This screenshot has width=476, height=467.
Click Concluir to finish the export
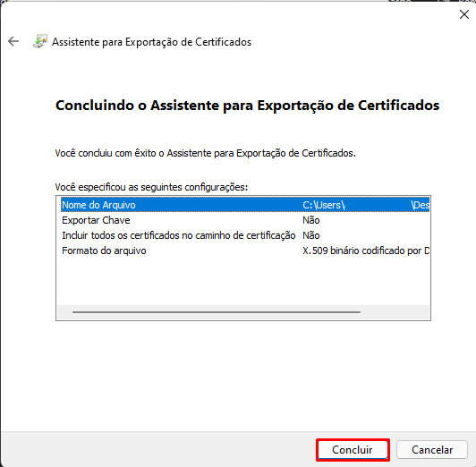[353, 449]
